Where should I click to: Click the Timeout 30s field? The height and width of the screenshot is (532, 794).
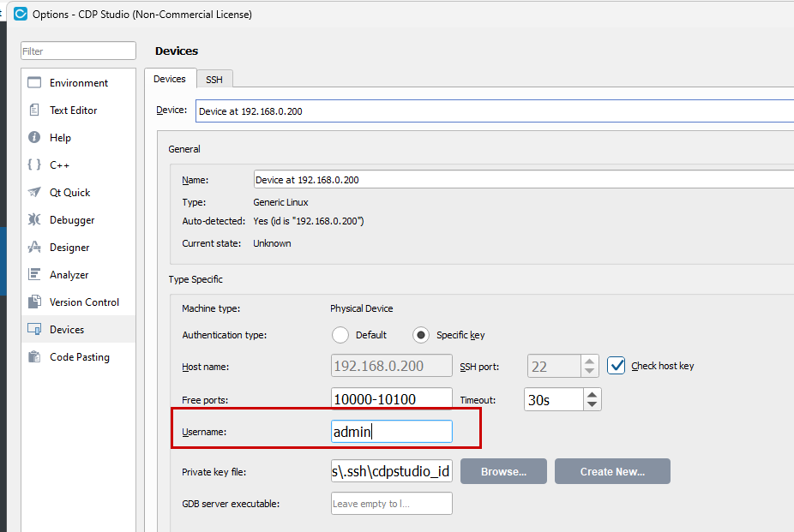[553, 399]
